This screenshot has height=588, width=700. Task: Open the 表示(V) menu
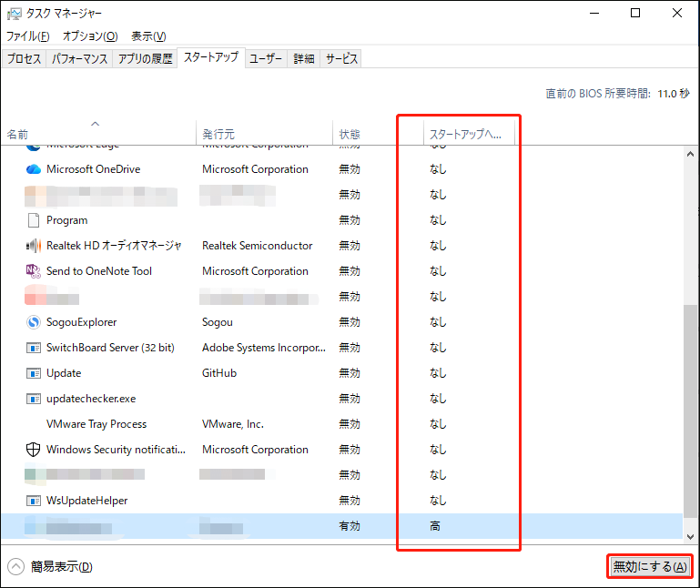[148, 36]
